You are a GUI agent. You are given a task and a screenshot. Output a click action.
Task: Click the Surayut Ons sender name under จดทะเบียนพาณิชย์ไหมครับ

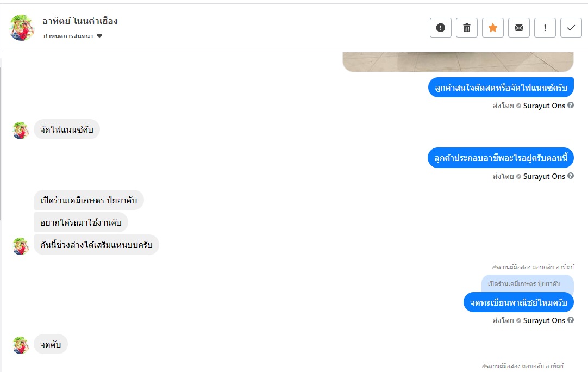click(544, 320)
